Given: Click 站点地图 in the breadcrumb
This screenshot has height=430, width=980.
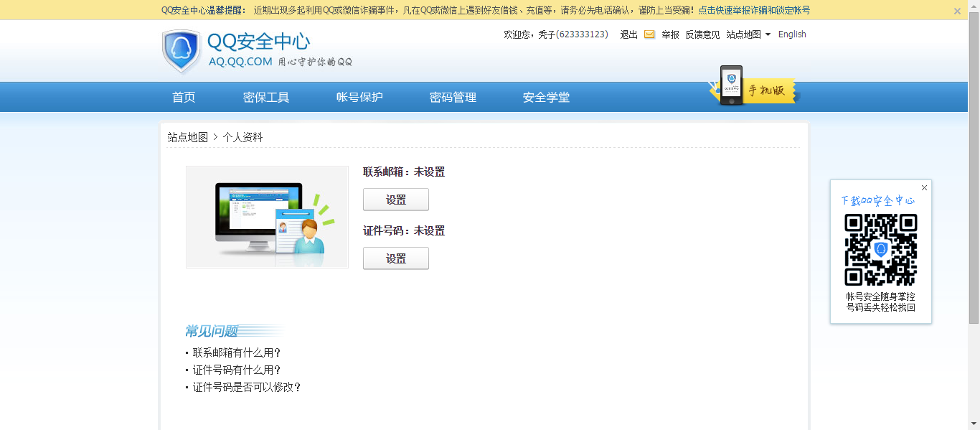Looking at the screenshot, I should pyautogui.click(x=188, y=137).
